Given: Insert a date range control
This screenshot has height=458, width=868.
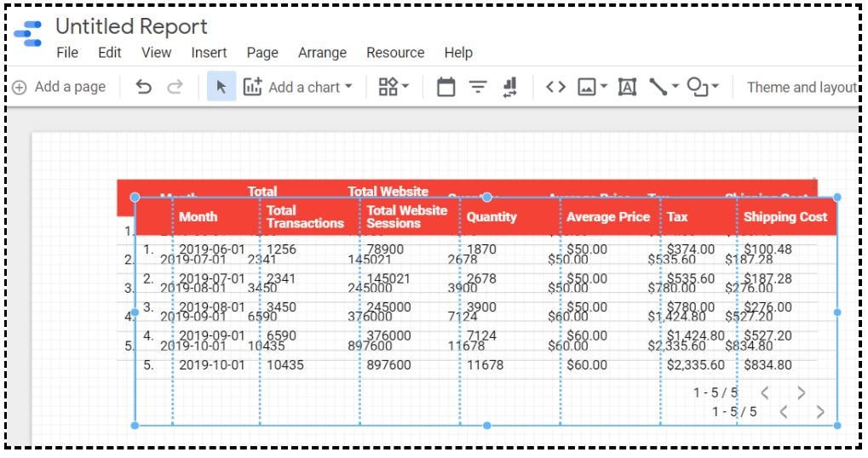Looking at the screenshot, I should click(x=445, y=87).
